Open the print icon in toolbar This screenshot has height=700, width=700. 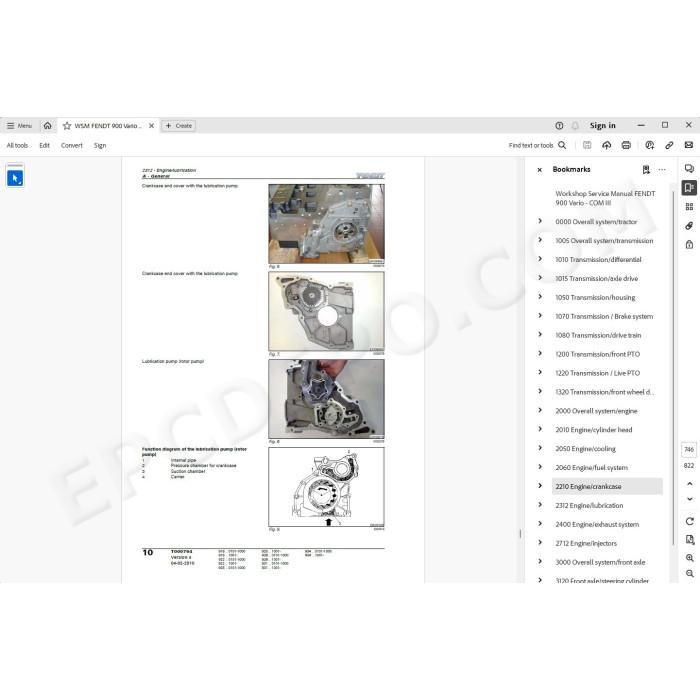point(626,145)
